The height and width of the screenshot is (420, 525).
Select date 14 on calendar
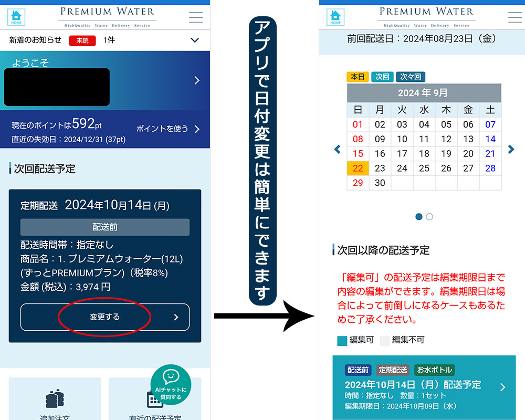[x=490, y=139]
